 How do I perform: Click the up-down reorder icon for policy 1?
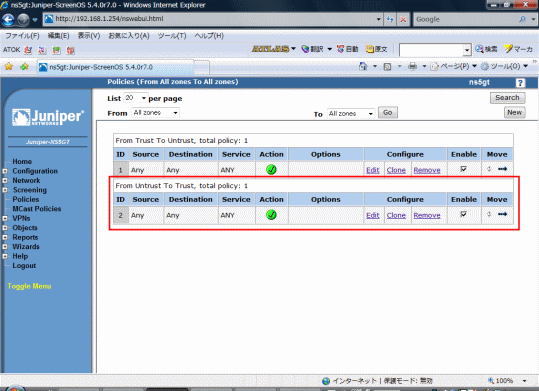489,169
